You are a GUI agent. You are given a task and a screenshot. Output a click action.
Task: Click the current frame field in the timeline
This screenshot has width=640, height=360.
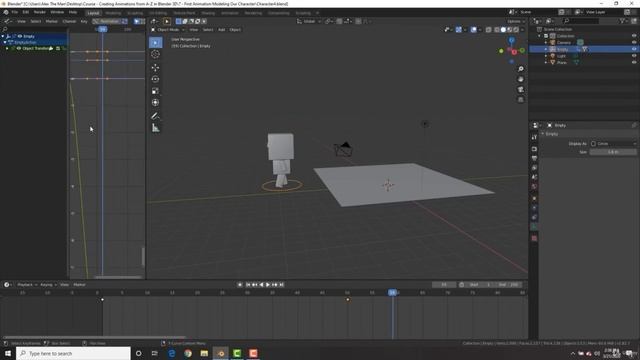coord(444,284)
